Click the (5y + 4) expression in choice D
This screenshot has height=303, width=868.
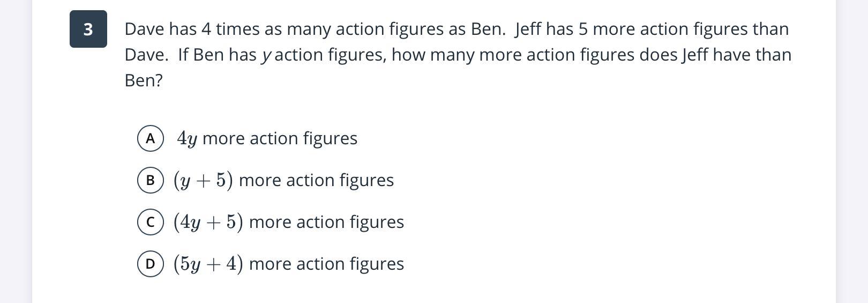[208, 264]
